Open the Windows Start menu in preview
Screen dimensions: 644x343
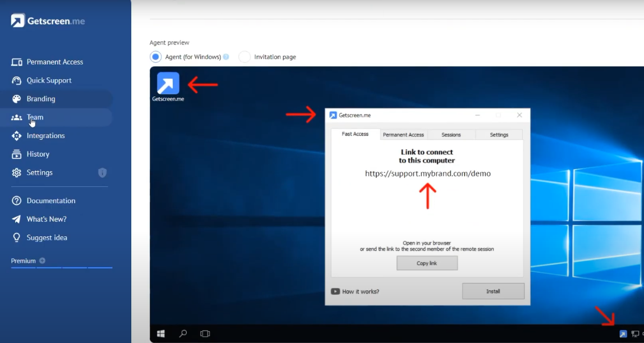(161, 333)
